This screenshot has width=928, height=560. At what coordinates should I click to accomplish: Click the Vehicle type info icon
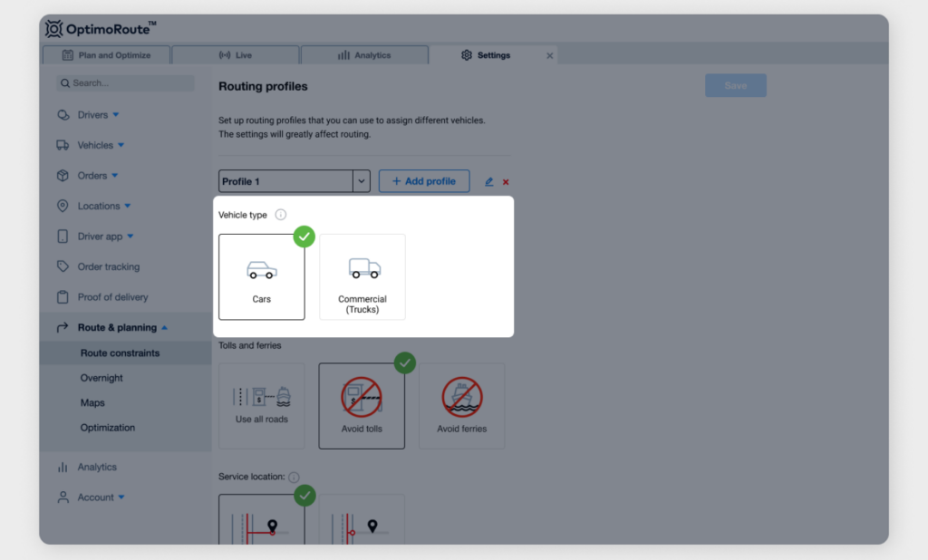click(281, 214)
